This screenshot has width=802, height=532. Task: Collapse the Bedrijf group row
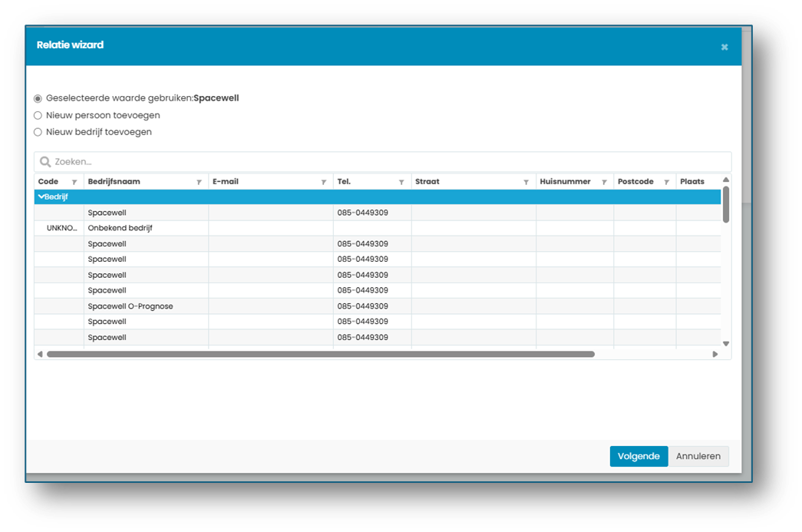click(41, 197)
